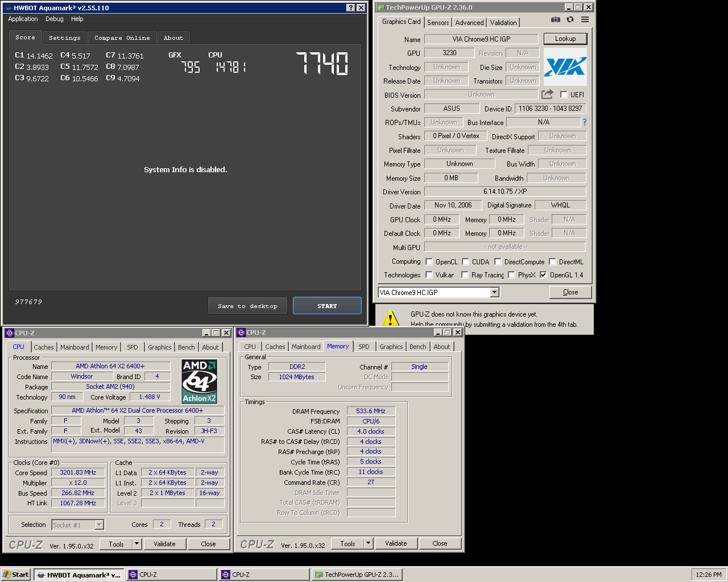Open the Socket #1 selection dropdown
Screen dimensions: 728x582
click(99, 525)
